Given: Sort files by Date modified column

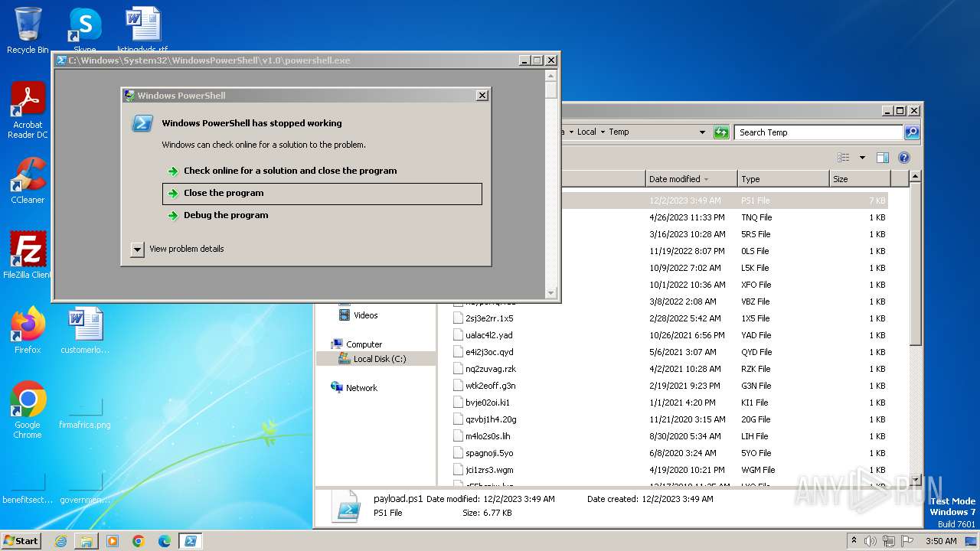Looking at the screenshot, I should click(691, 179).
